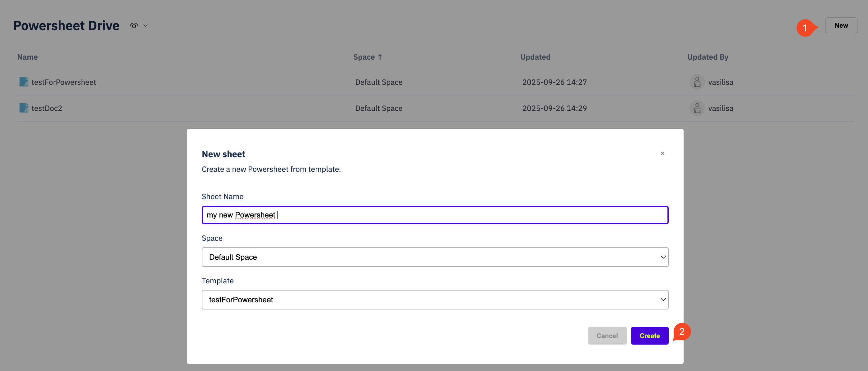868x371 pixels.
Task: Sort by the Updated column header
Action: click(x=535, y=57)
